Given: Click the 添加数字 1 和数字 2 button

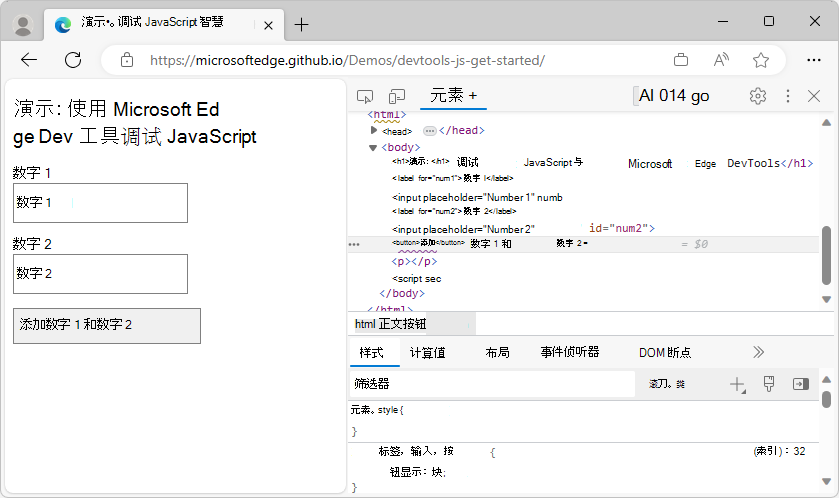Looking at the screenshot, I should (x=107, y=326).
